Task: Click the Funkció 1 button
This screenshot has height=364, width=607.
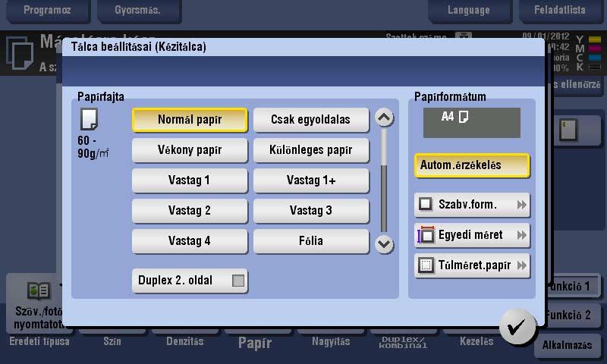Action: pos(572,286)
